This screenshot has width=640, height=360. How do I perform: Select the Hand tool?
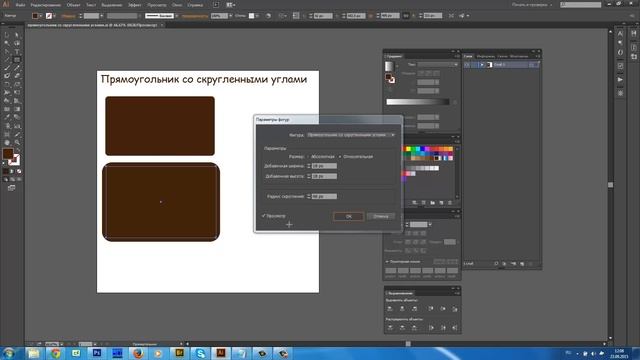point(7,142)
